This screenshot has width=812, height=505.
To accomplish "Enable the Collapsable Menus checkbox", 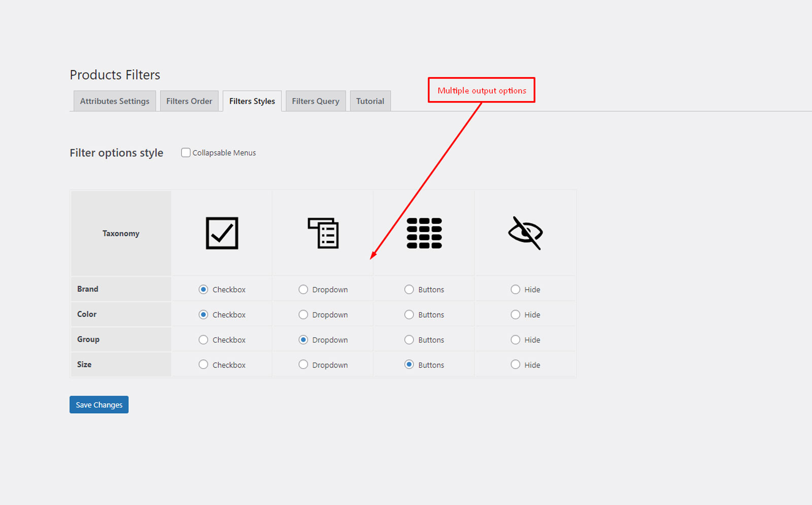I will [x=186, y=153].
